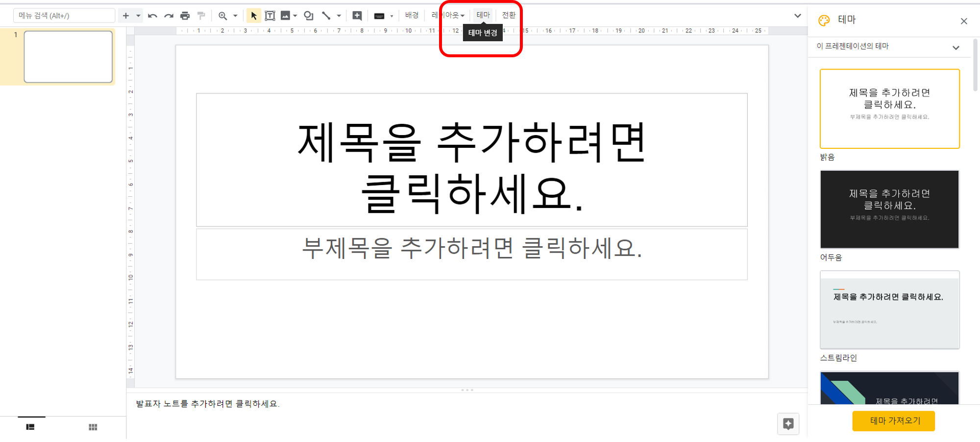Open the 레이아웃 dropdown
980x442 pixels.
click(x=448, y=15)
